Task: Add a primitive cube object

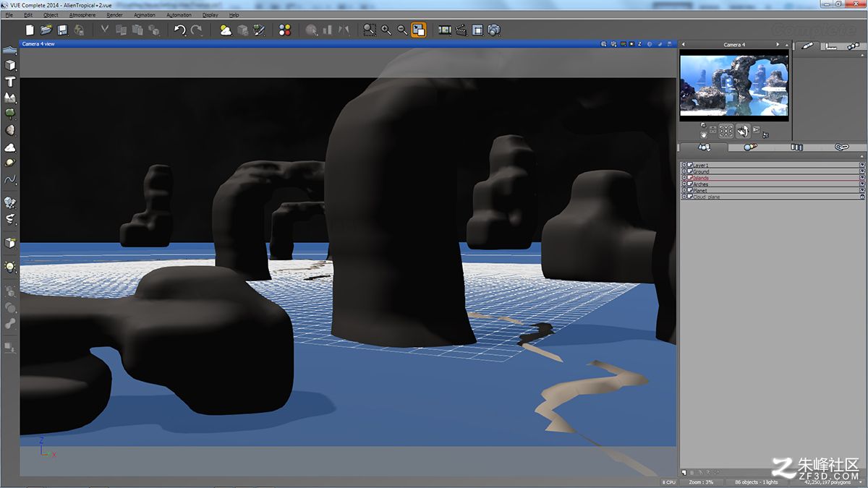Action: 10,65
